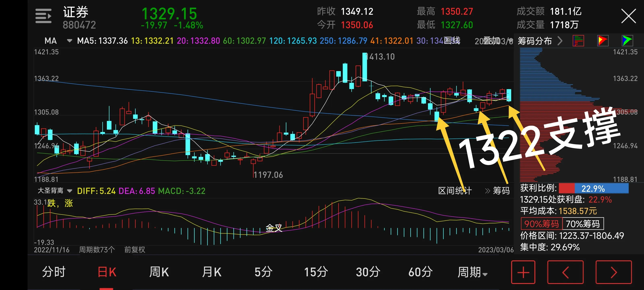Open the 画线 drawing tool
Image resolution: width=644 pixels, height=290 pixels.
[452, 40]
